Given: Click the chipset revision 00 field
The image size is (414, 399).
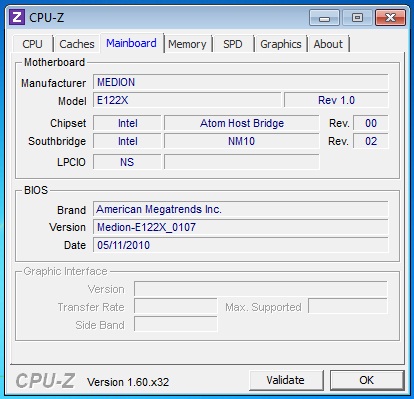Looking at the screenshot, I should [x=371, y=123].
